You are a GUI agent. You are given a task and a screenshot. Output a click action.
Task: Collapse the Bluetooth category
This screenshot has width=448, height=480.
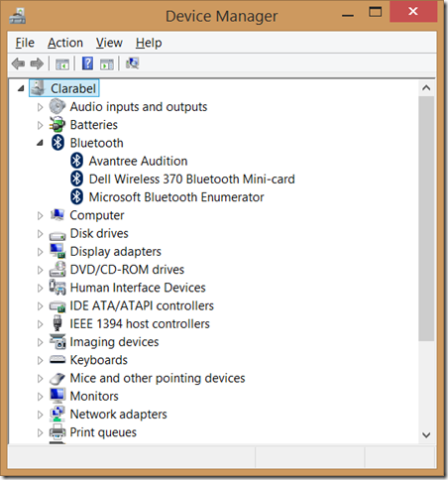tap(40, 143)
